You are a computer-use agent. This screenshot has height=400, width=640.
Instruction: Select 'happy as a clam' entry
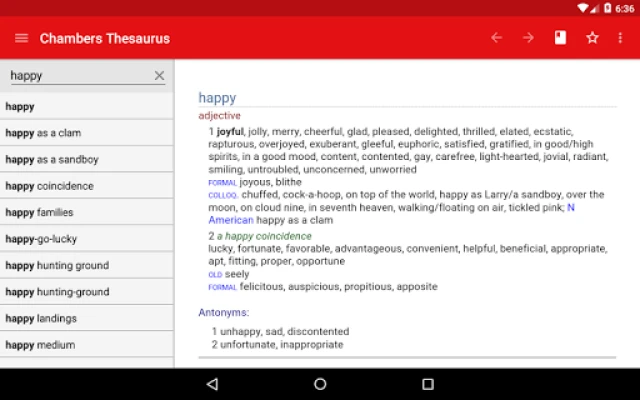pyautogui.click(x=44, y=133)
